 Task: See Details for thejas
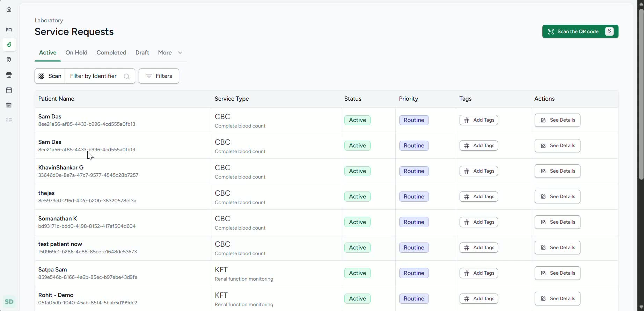coord(557,197)
